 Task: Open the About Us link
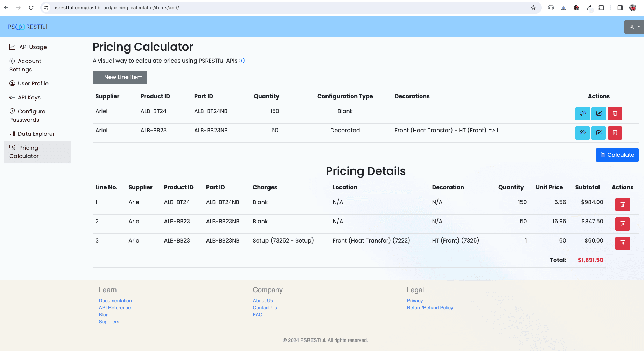[263, 301]
